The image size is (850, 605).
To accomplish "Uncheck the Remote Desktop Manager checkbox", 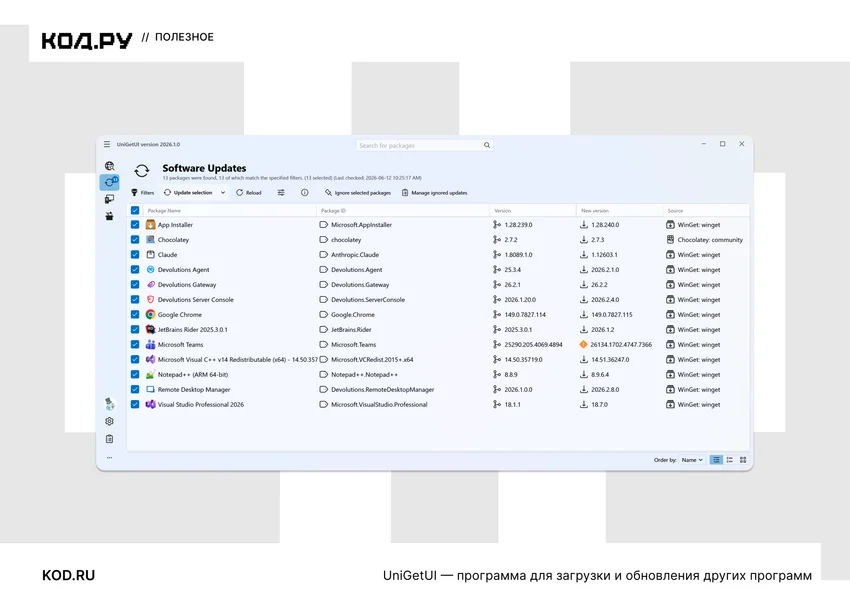I will [135, 389].
